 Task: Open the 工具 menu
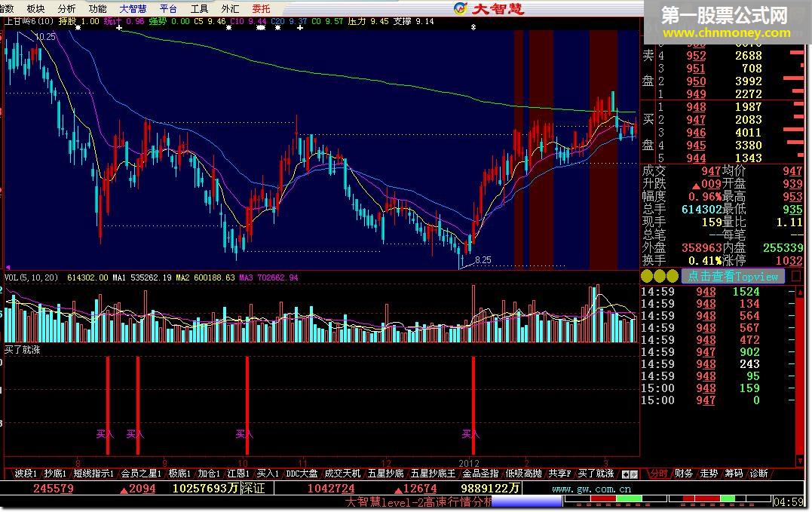pos(199,9)
